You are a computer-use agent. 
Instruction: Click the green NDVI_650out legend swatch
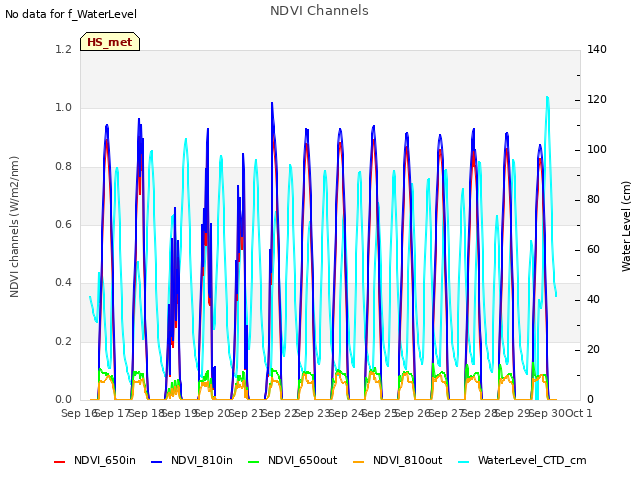click(x=254, y=462)
